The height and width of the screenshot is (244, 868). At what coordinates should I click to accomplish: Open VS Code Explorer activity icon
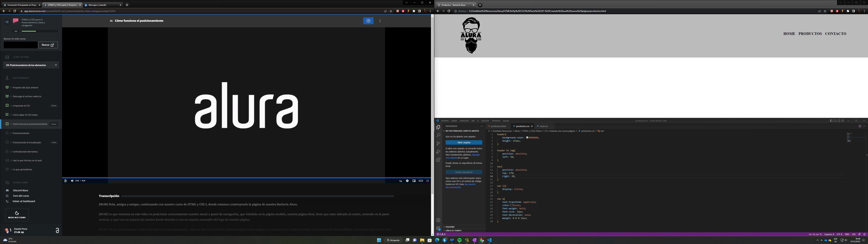[438, 127]
